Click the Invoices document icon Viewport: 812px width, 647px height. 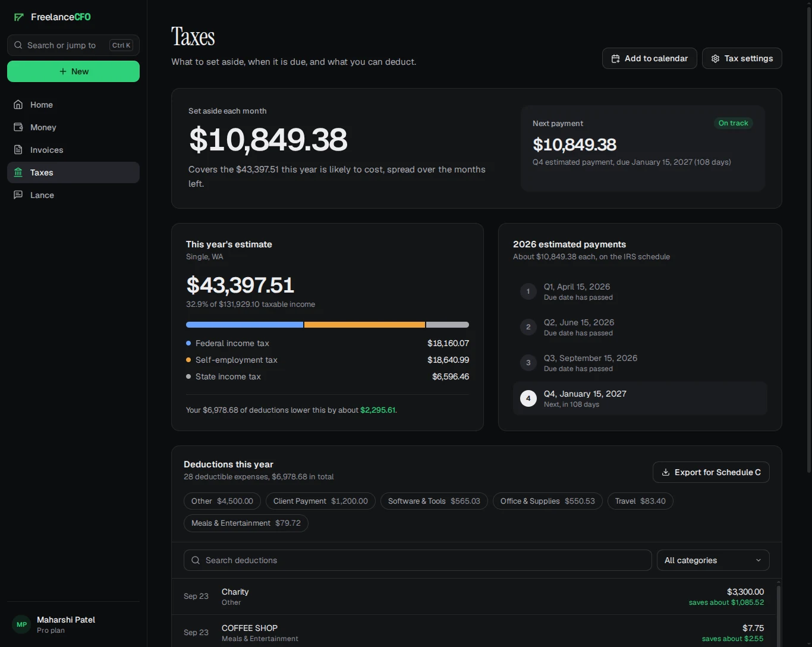click(18, 150)
